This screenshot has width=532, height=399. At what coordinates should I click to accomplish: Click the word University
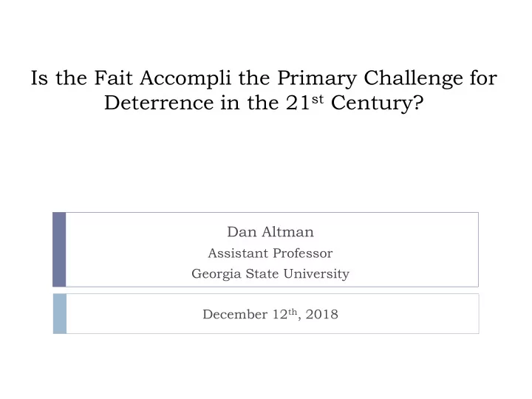click(x=316, y=274)
